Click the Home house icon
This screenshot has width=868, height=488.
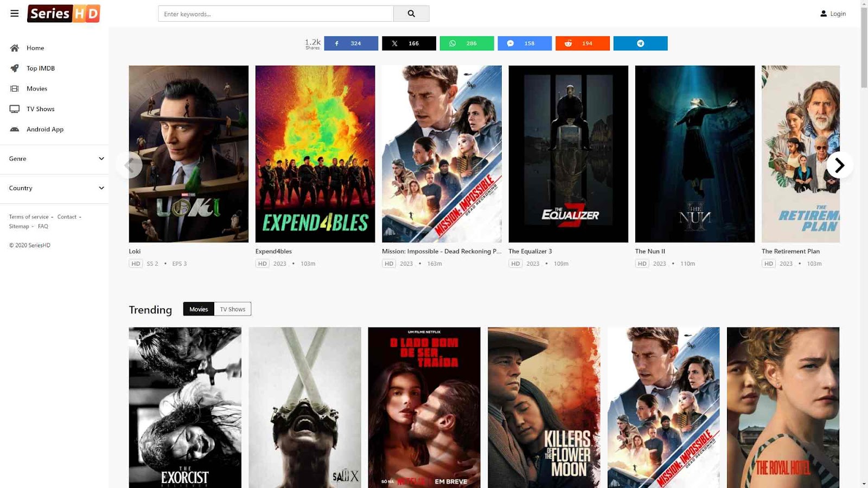(x=15, y=48)
